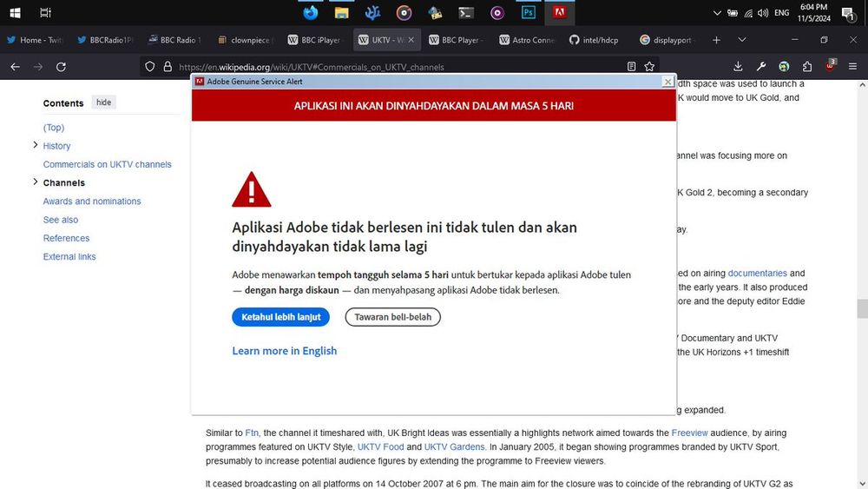868x489 pixels.
Task: Open Photoshop from the taskbar
Action: 528,12
